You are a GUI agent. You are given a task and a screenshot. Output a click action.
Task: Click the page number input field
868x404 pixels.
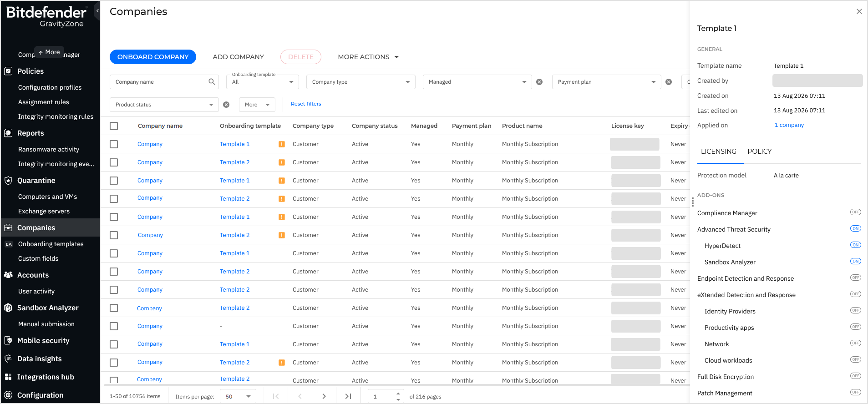382,396
